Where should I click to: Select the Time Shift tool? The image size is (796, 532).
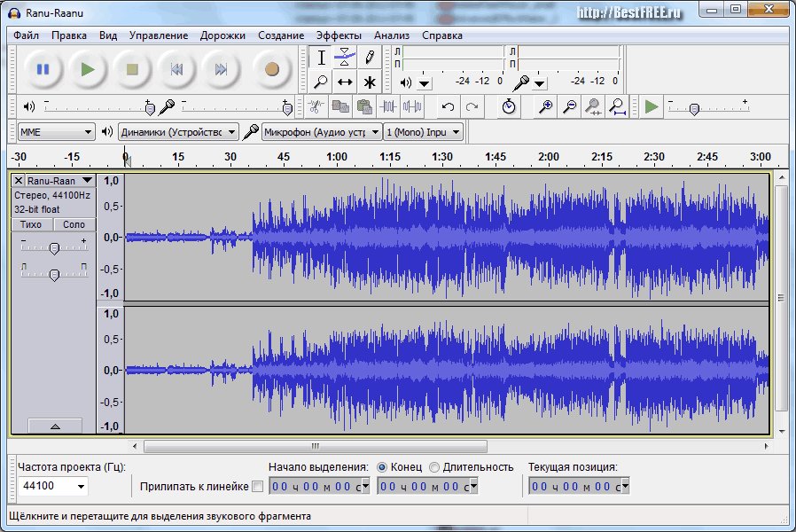(345, 82)
